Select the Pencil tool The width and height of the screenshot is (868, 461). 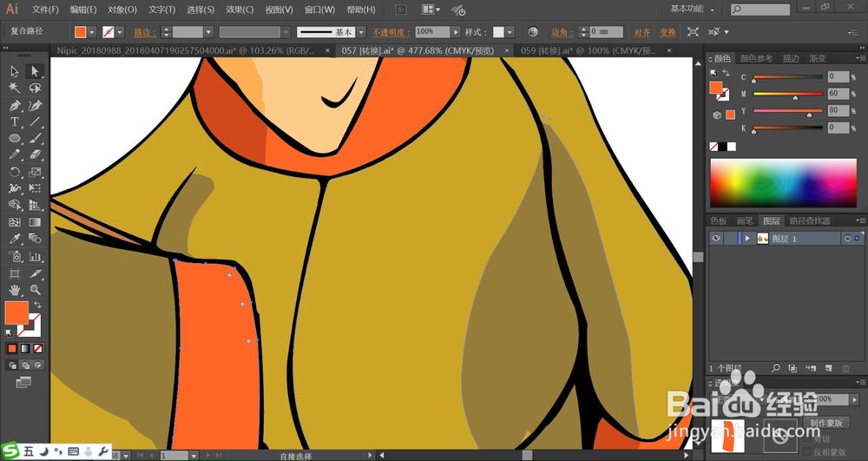tap(15, 155)
